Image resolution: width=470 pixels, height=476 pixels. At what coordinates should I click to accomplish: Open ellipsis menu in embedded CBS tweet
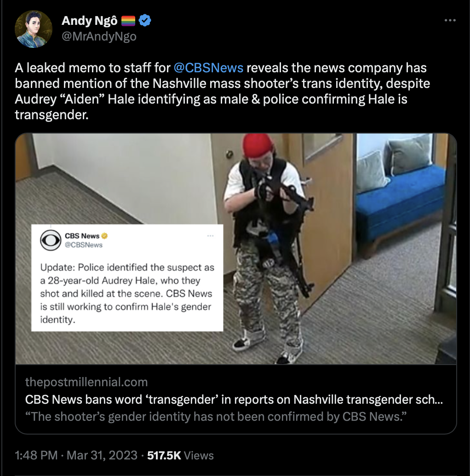click(211, 236)
